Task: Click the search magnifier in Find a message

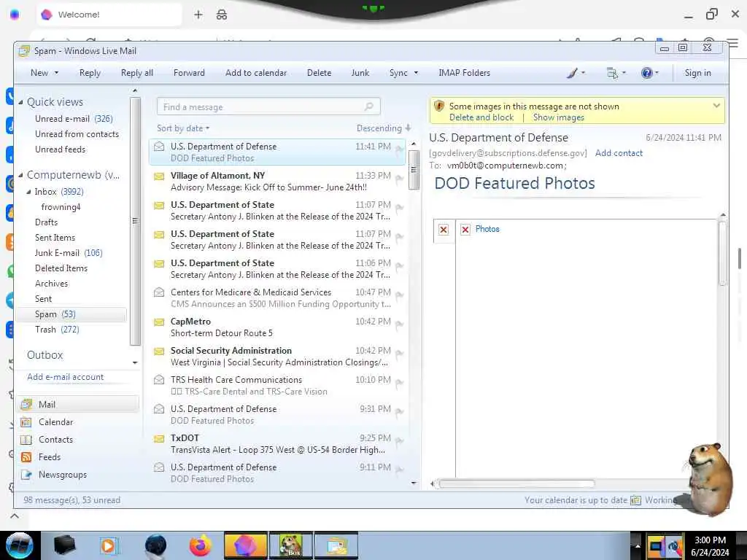Action: pyautogui.click(x=368, y=106)
